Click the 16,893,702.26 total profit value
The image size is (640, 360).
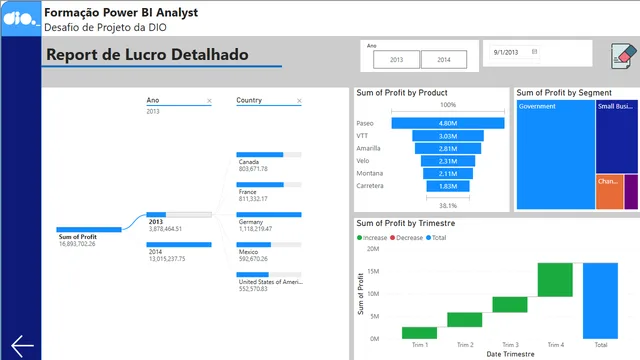[x=77, y=244]
